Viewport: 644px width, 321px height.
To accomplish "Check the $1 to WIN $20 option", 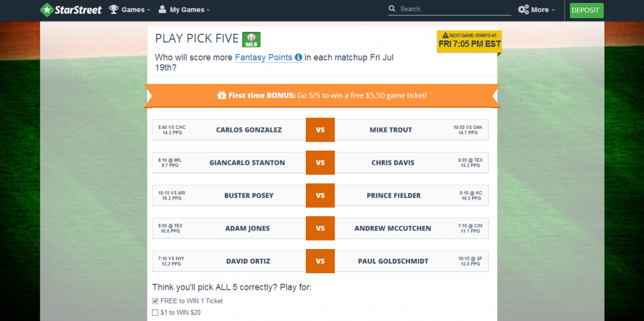I will click(155, 312).
